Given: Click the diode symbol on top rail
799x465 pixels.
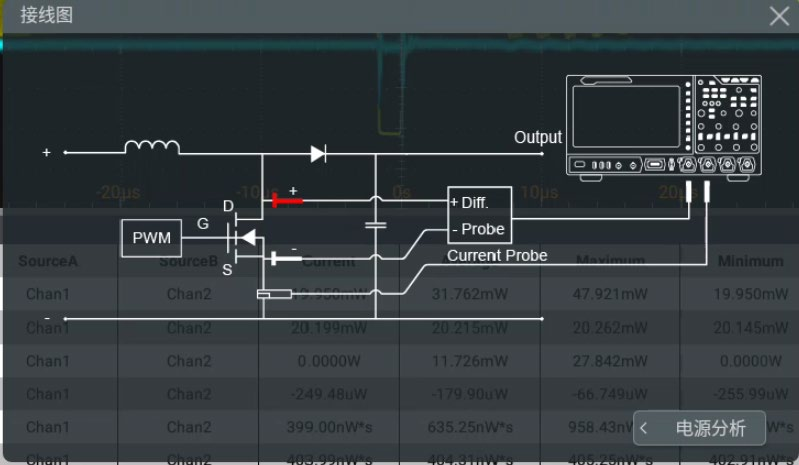Looking at the screenshot, I should (x=318, y=153).
